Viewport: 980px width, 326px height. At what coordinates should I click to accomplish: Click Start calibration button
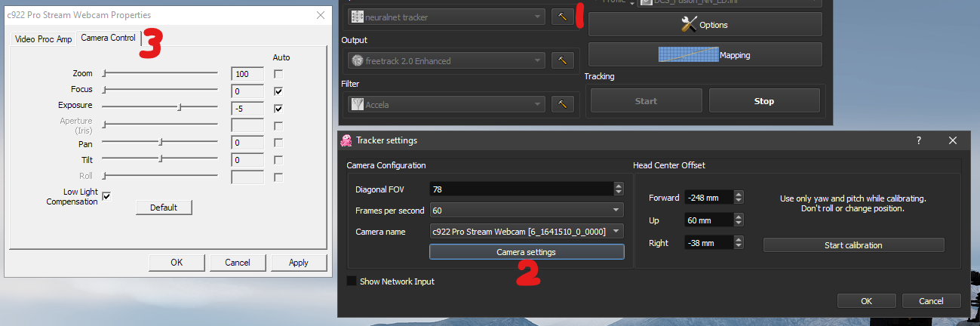pyautogui.click(x=853, y=245)
